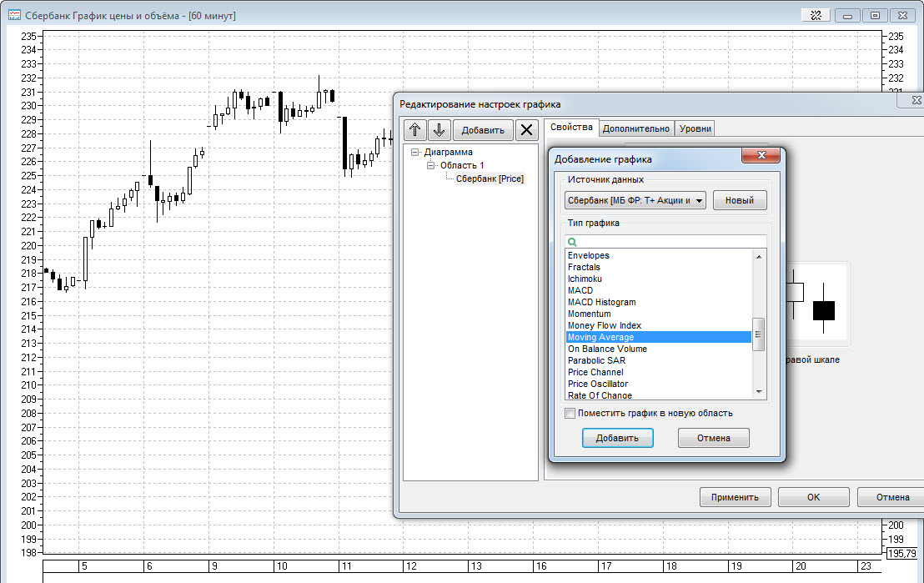Screen dimensions: 924x583
Task: Click Отмена in the Добавление графика dialog
Action: (714, 438)
